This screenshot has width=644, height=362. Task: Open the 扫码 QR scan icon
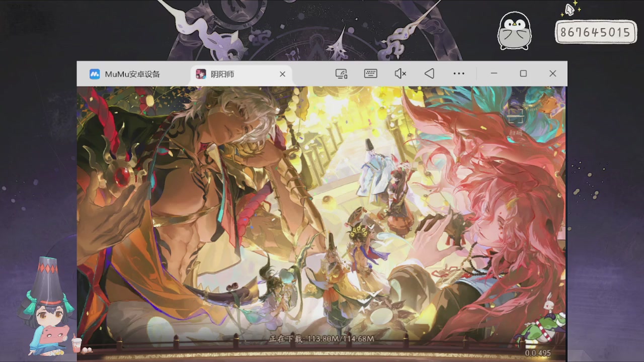coord(516,116)
